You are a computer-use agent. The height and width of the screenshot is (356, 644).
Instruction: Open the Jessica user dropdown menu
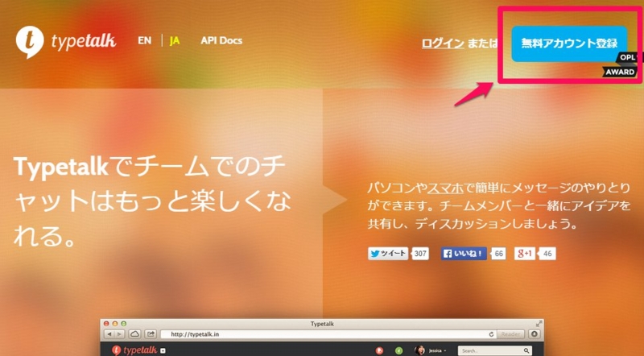[438, 350]
